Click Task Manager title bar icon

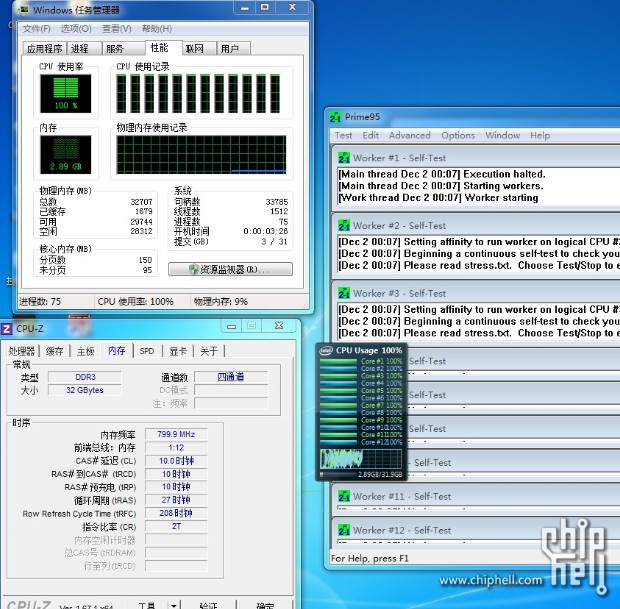pyautogui.click(x=24, y=9)
